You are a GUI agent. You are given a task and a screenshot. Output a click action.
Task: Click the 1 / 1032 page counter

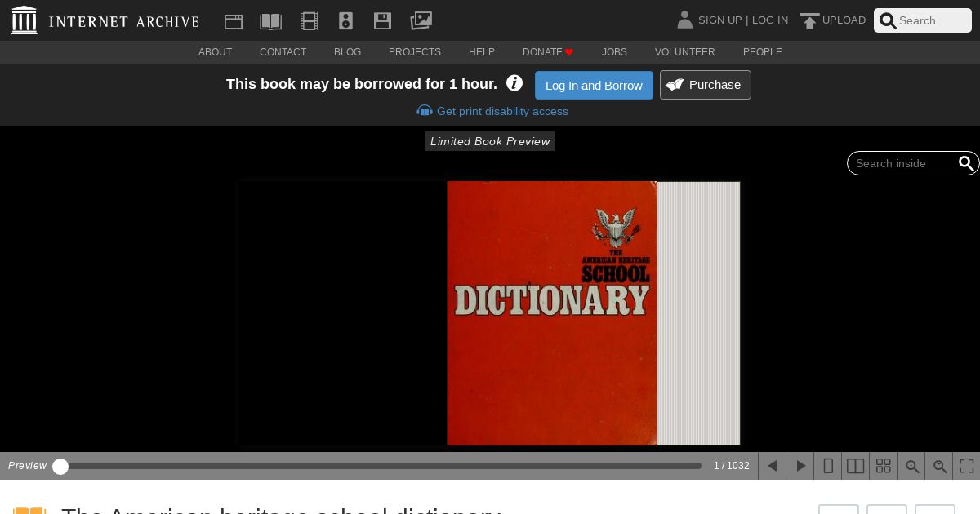click(732, 466)
